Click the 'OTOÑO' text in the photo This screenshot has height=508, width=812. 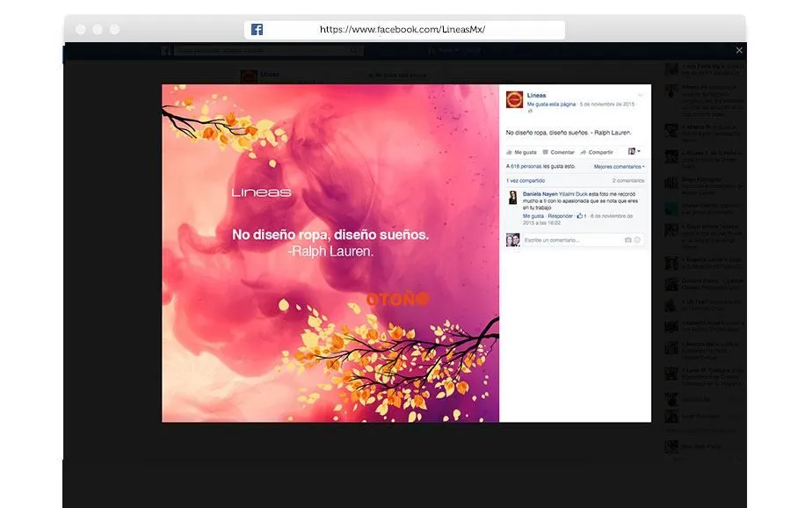pos(398,299)
